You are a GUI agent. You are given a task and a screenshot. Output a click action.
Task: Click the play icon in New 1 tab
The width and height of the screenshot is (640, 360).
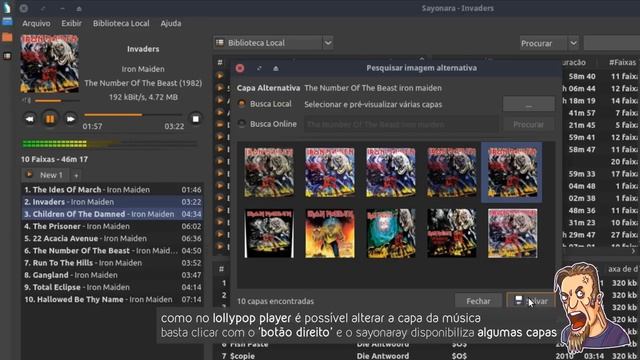pyautogui.click(x=29, y=175)
